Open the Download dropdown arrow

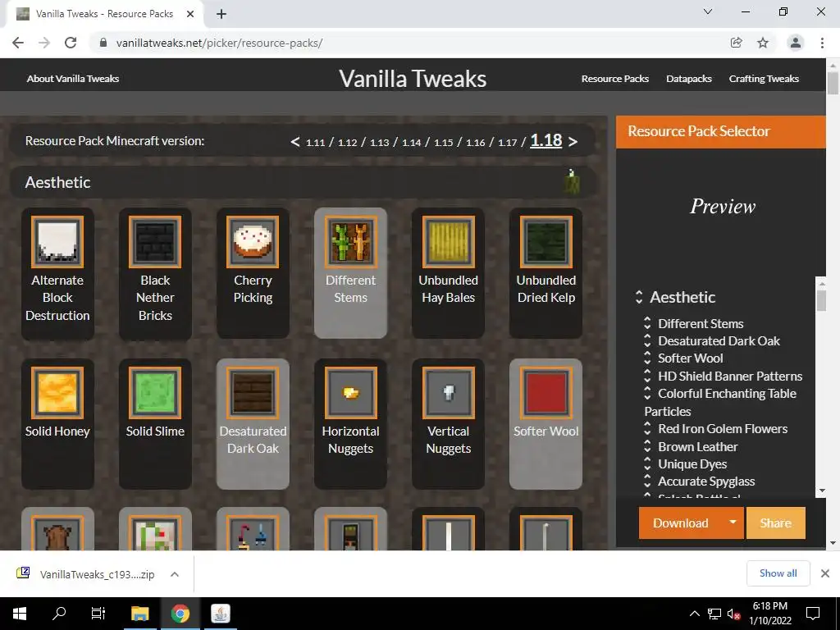(733, 523)
